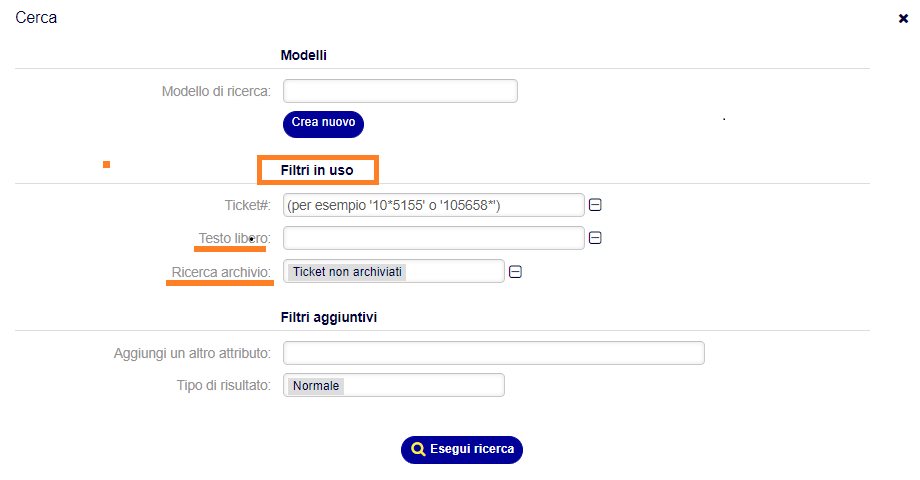Click the Crea nuovo button
Image resolution: width=920 pixels, height=480 pixels.
point(323,124)
